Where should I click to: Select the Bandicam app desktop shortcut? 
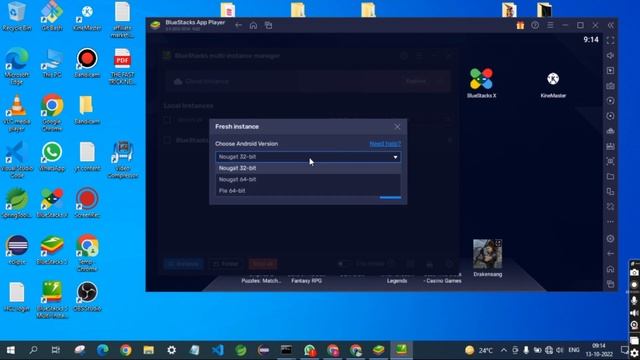click(x=87, y=63)
